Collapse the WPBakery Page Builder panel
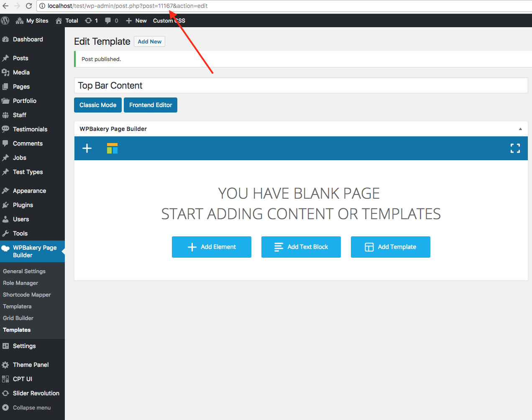Screen dimensions: 532x420 coord(520,129)
